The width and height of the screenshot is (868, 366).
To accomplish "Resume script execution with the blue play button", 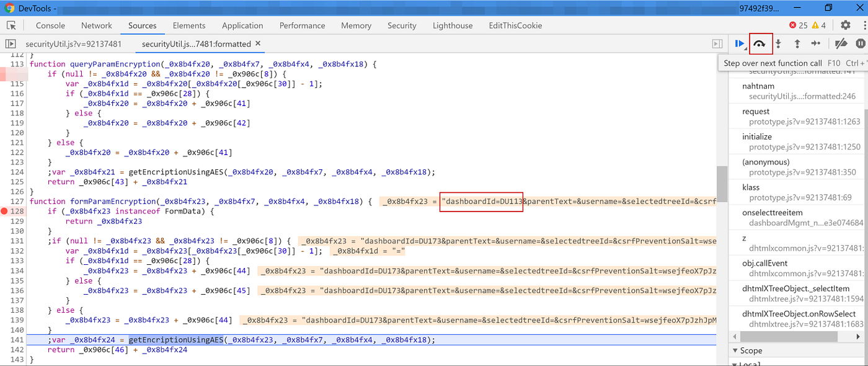I will 738,43.
